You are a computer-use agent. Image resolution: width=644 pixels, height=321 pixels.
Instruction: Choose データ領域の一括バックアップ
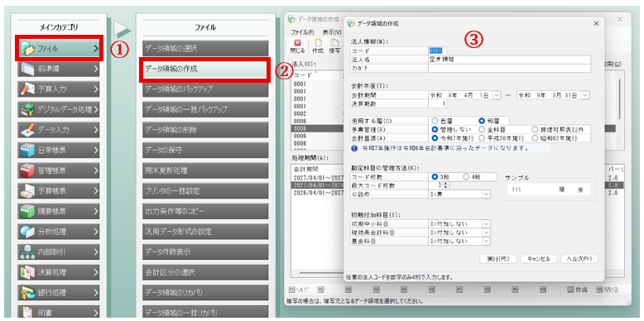click(x=205, y=109)
